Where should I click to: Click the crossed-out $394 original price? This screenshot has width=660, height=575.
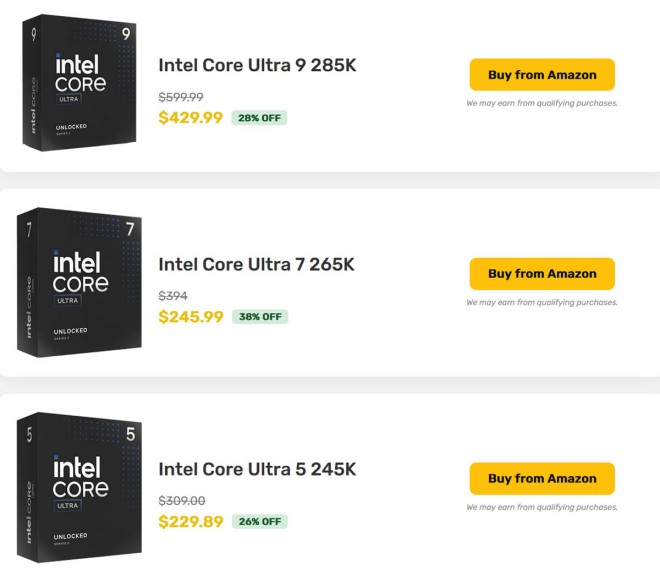[x=173, y=296]
